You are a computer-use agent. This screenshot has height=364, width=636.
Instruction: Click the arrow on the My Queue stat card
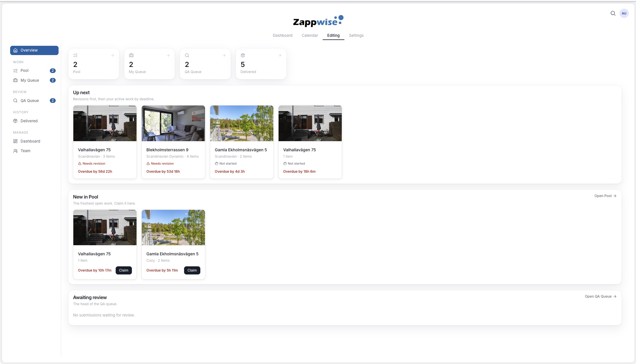tap(168, 55)
